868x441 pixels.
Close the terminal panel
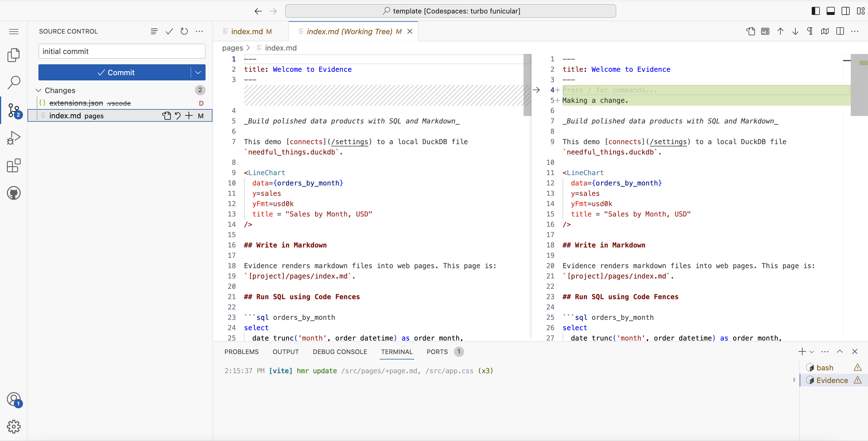point(855,352)
